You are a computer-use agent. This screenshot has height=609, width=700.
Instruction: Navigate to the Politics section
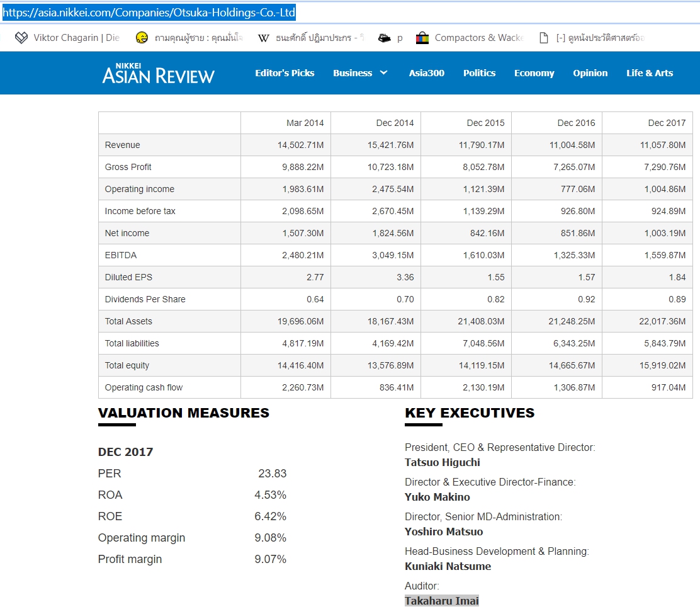(479, 73)
